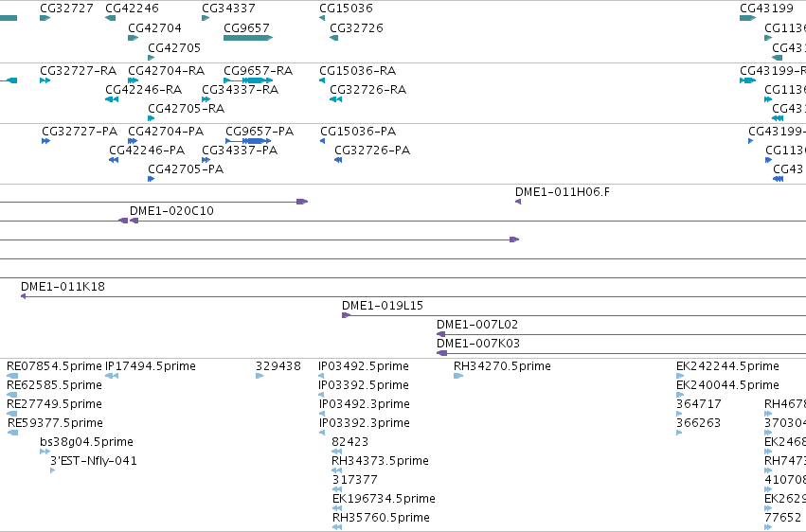The image size is (806, 532).
Task: Select EST IP17494.5prime label
Action: (x=150, y=366)
